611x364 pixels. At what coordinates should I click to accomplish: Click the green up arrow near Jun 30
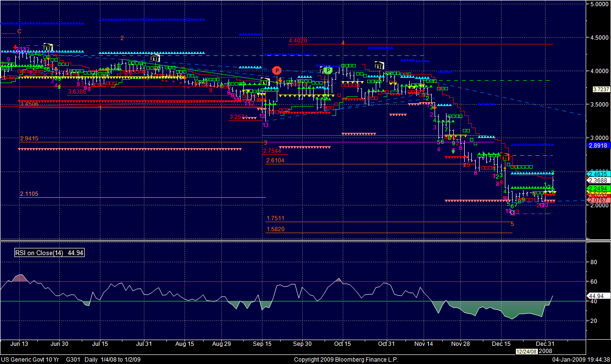click(x=58, y=86)
